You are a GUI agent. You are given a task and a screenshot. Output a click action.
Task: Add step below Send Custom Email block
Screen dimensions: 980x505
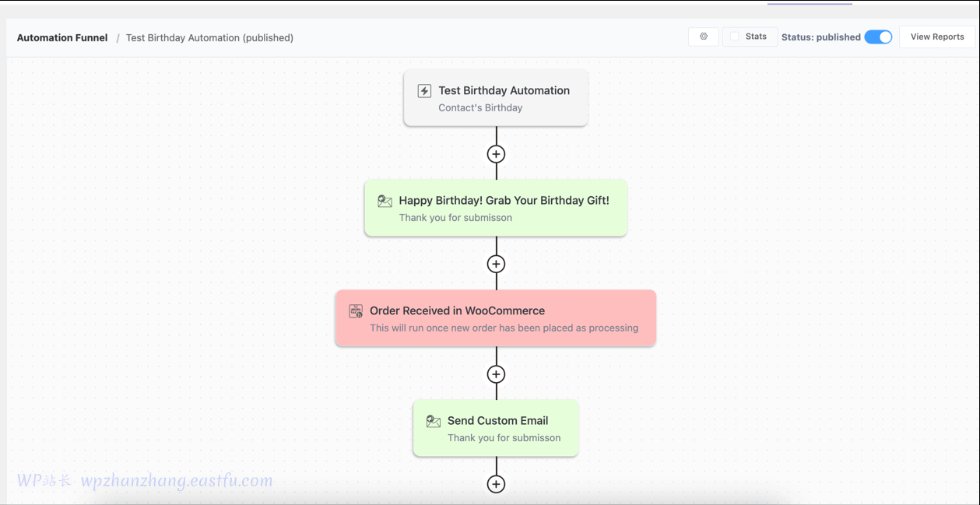[496, 484]
